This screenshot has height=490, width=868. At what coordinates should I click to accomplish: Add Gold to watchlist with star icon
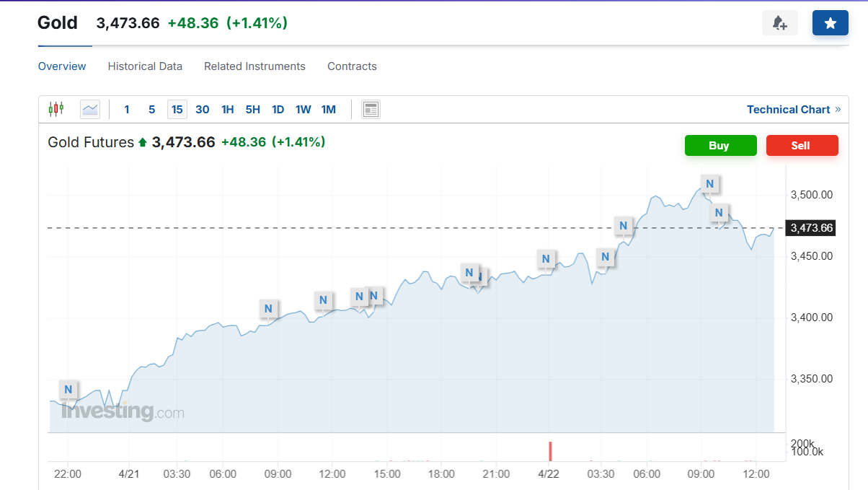click(830, 23)
